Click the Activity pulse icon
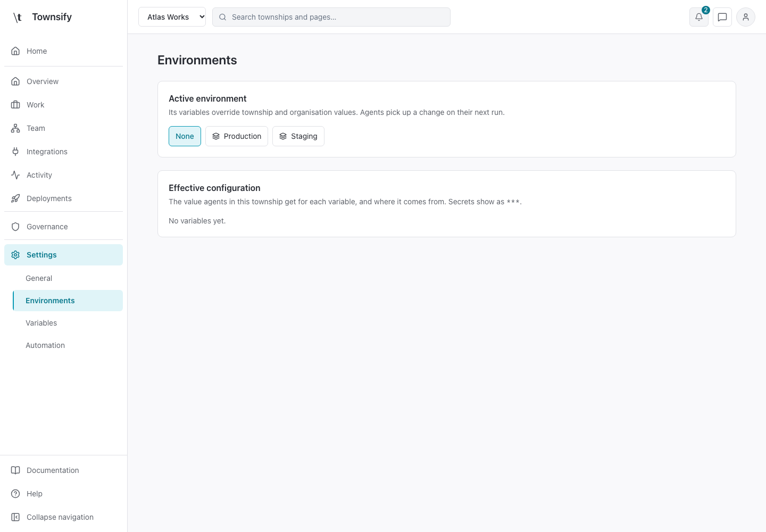The width and height of the screenshot is (766, 532). (x=15, y=175)
